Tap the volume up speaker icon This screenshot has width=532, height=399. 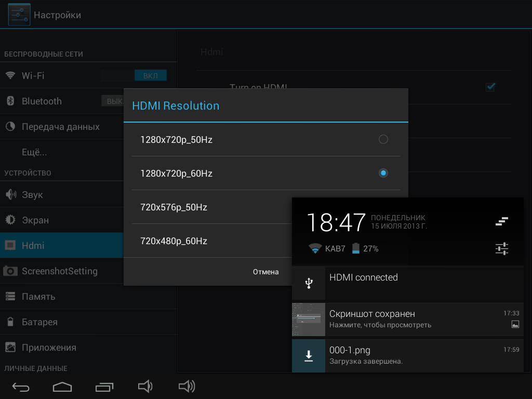(x=187, y=387)
